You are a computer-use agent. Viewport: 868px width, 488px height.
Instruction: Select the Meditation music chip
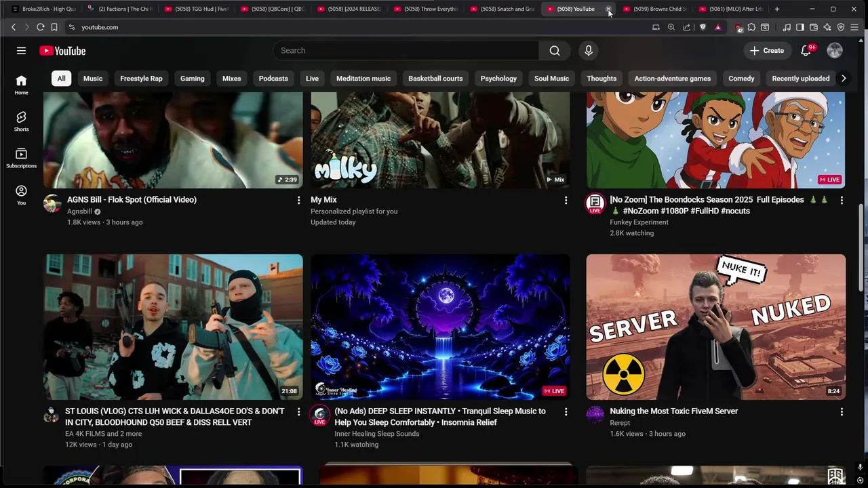(x=363, y=79)
